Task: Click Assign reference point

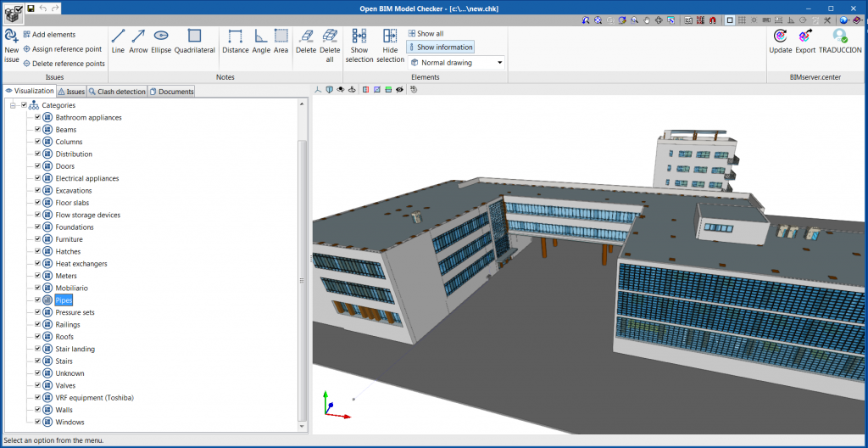Action: coord(62,49)
